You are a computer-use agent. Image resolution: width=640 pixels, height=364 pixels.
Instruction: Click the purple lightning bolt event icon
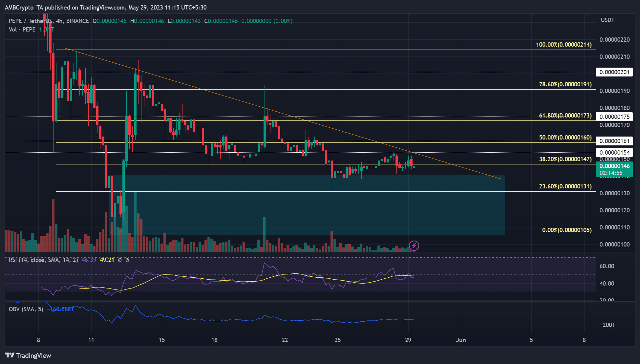pos(414,245)
